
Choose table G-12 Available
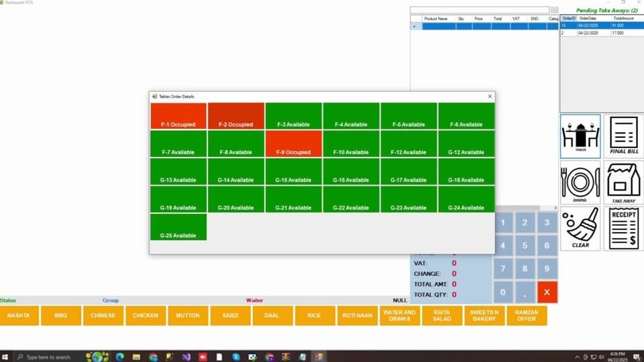point(466,144)
